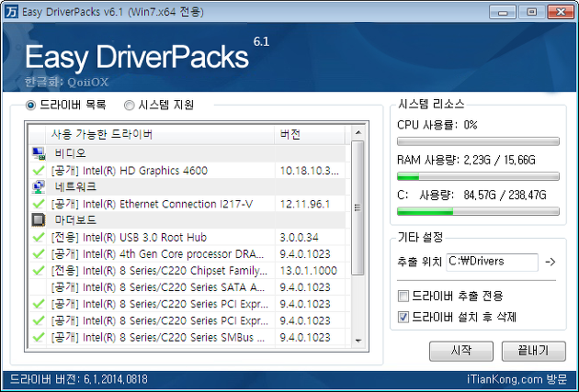The image size is (579, 392).
Task: Click the version cell 10.18.10.3...
Action: [x=310, y=171]
